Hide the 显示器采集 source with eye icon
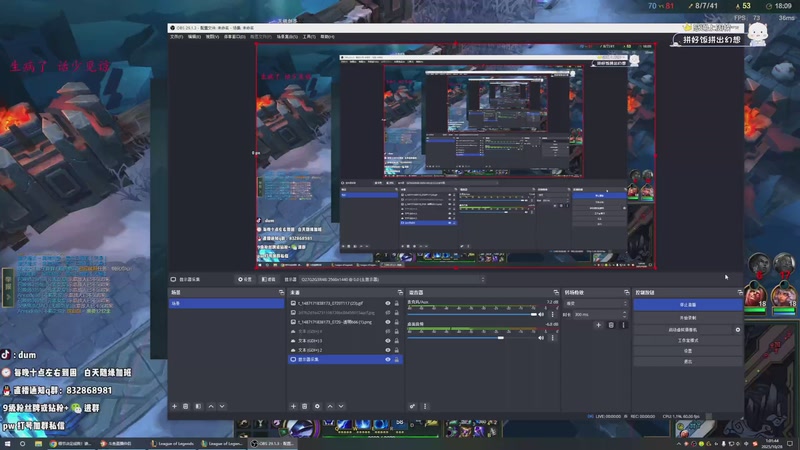 click(388, 360)
